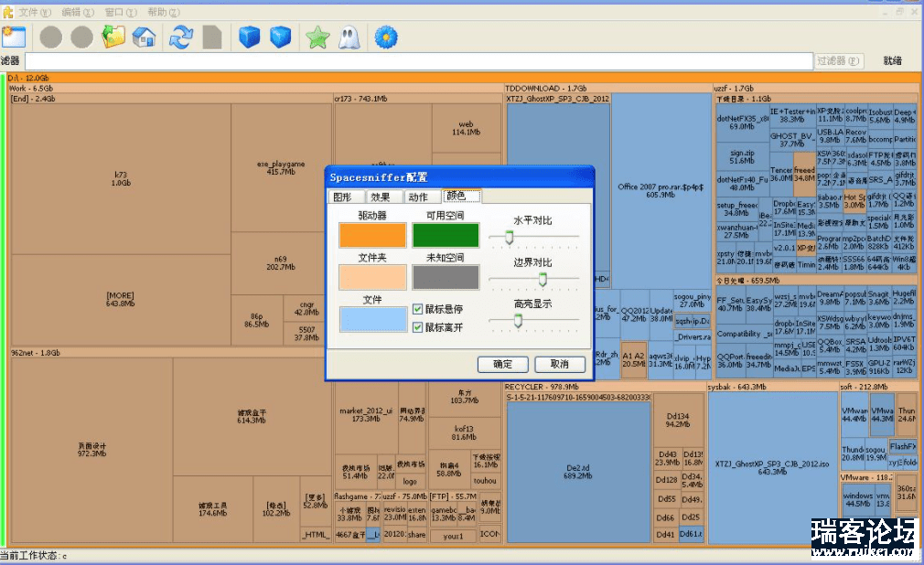
Task: Click the SpaceSniffer app icon in the menu bar
Action: (7, 13)
